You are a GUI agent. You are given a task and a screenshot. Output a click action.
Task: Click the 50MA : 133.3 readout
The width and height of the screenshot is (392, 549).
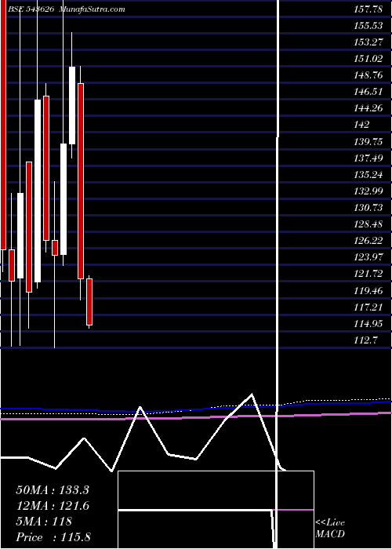click(x=53, y=490)
